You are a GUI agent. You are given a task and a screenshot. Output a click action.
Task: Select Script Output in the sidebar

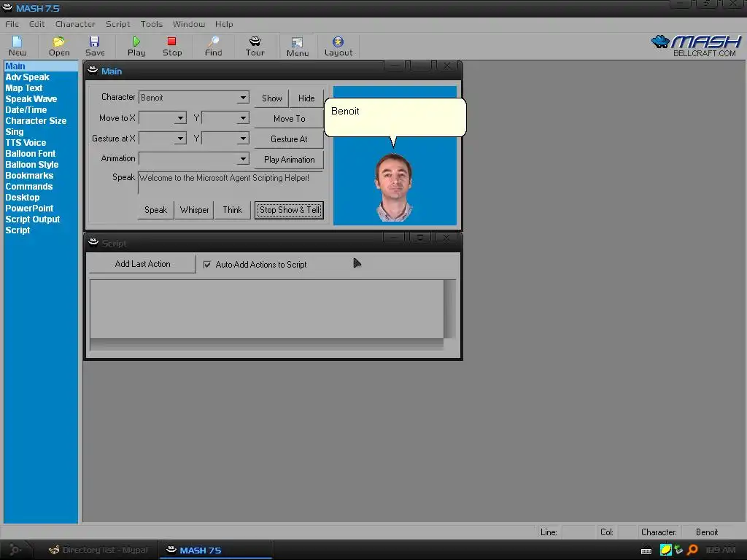pyautogui.click(x=32, y=219)
